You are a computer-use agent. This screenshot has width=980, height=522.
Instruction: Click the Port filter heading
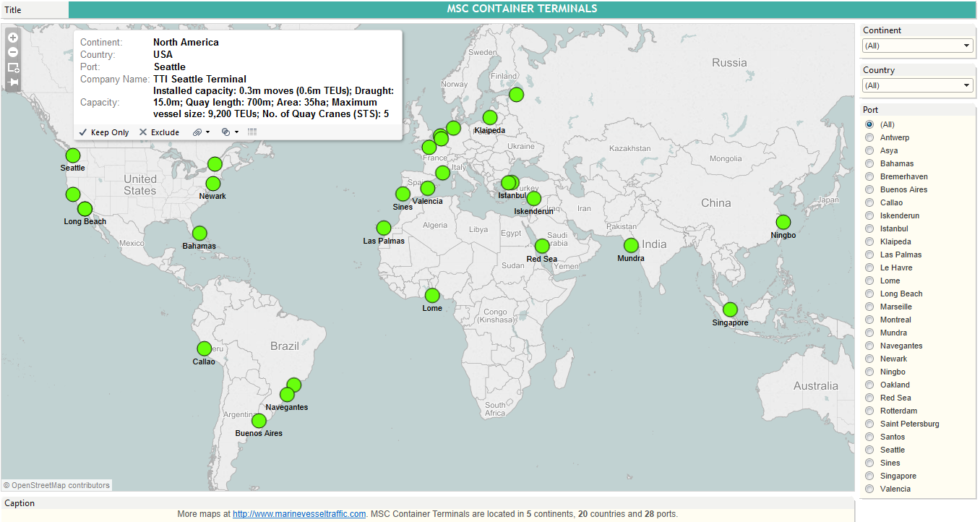pyautogui.click(x=871, y=110)
